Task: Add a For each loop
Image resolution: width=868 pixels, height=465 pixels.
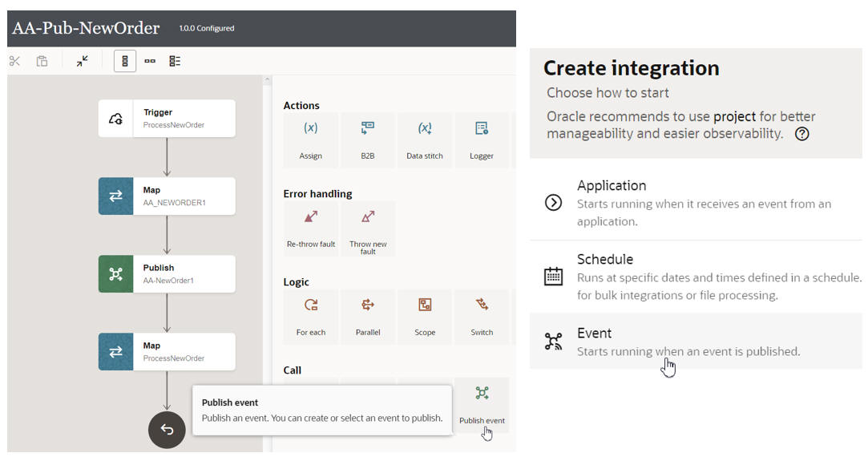Action: coord(311,315)
